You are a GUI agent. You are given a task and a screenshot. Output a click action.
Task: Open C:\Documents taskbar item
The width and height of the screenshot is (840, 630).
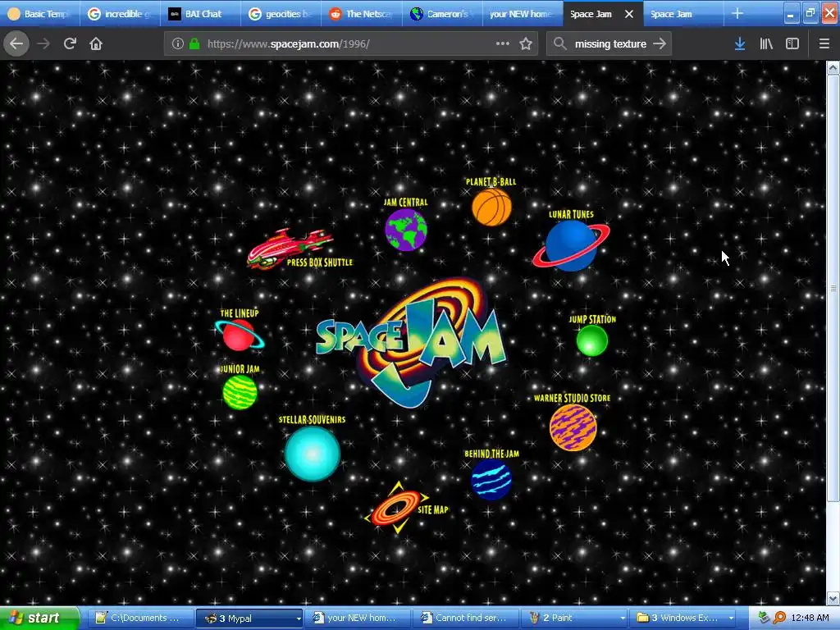pos(140,619)
